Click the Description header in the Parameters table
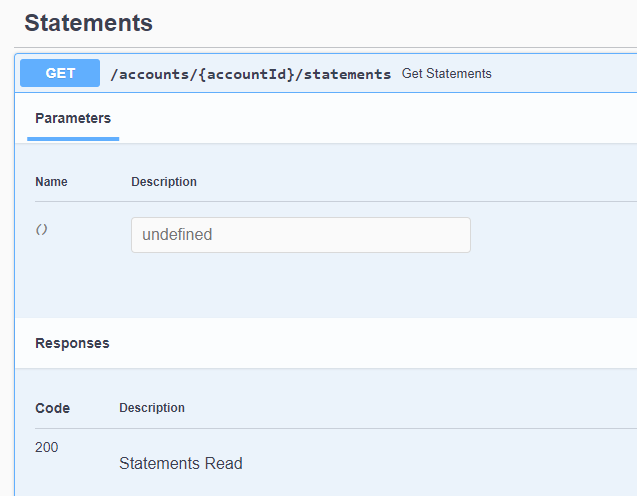The image size is (637, 496). pos(164,182)
